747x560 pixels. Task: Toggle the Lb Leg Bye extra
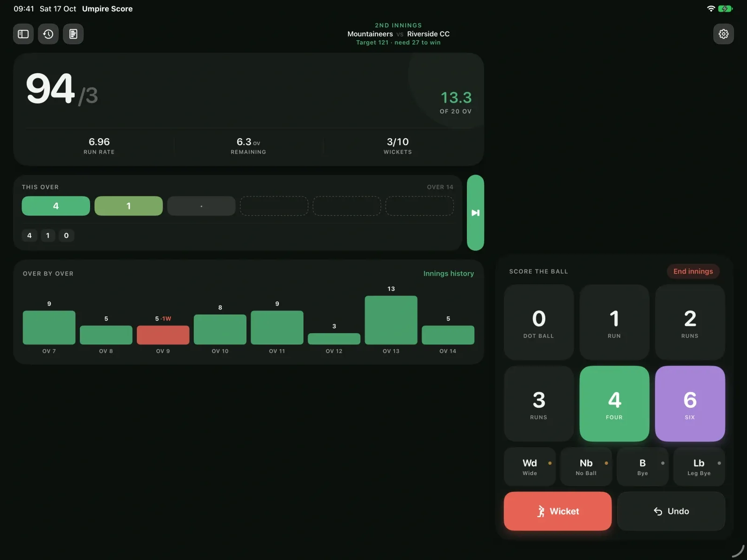pos(699,467)
